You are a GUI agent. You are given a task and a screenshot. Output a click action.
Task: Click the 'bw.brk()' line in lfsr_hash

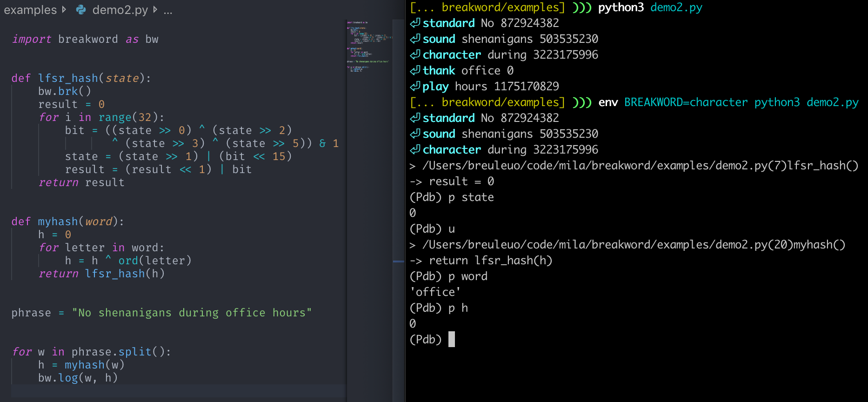pyautogui.click(x=65, y=91)
